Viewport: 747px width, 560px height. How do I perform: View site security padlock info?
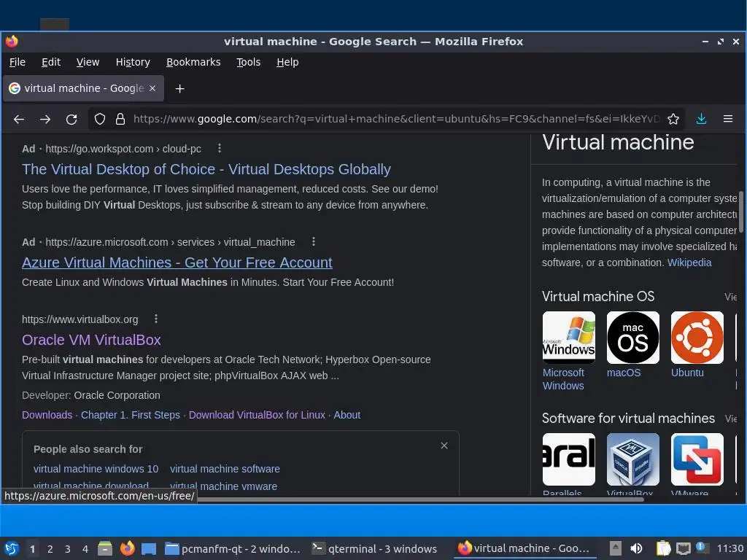120,119
